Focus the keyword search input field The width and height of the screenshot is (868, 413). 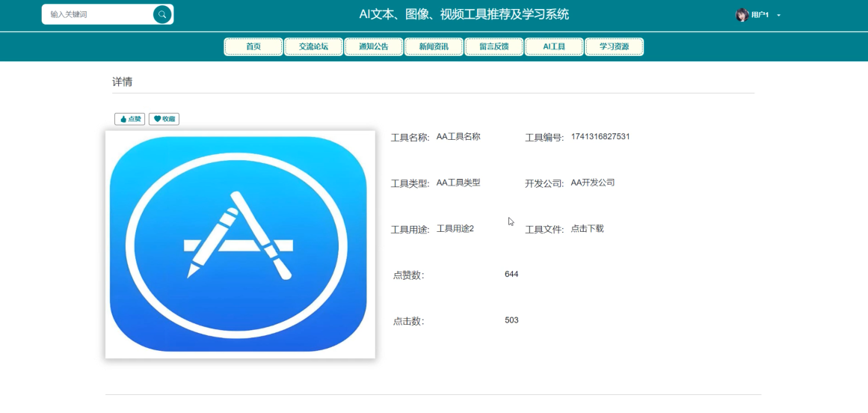98,14
